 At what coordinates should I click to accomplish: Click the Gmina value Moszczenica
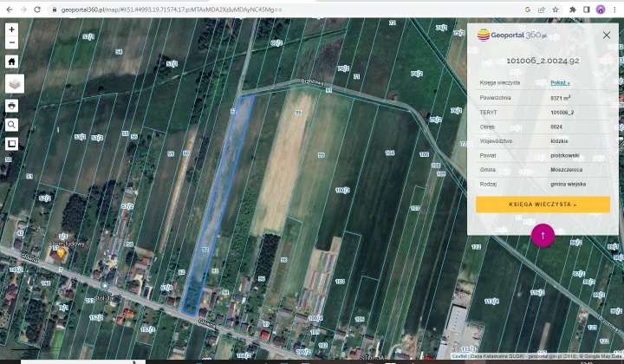click(x=566, y=170)
